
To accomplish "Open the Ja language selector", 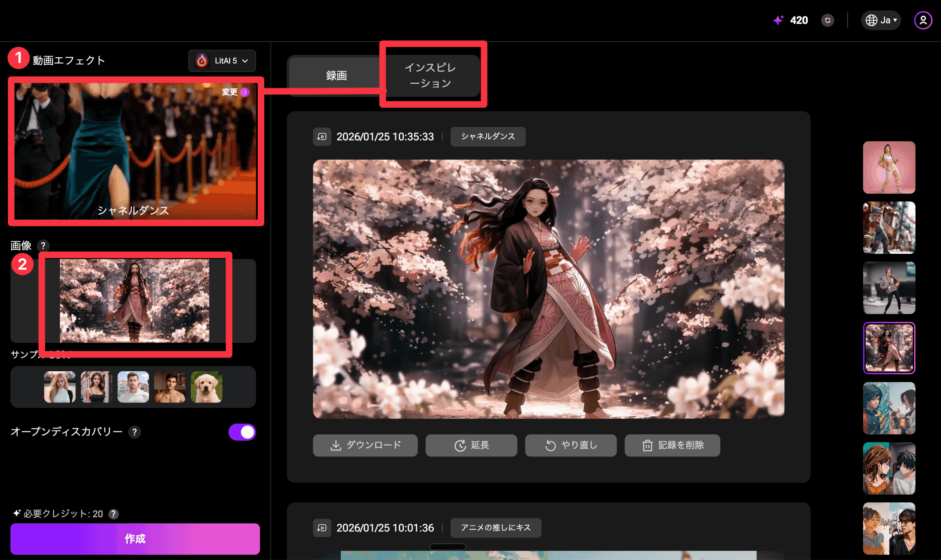I will 881,20.
